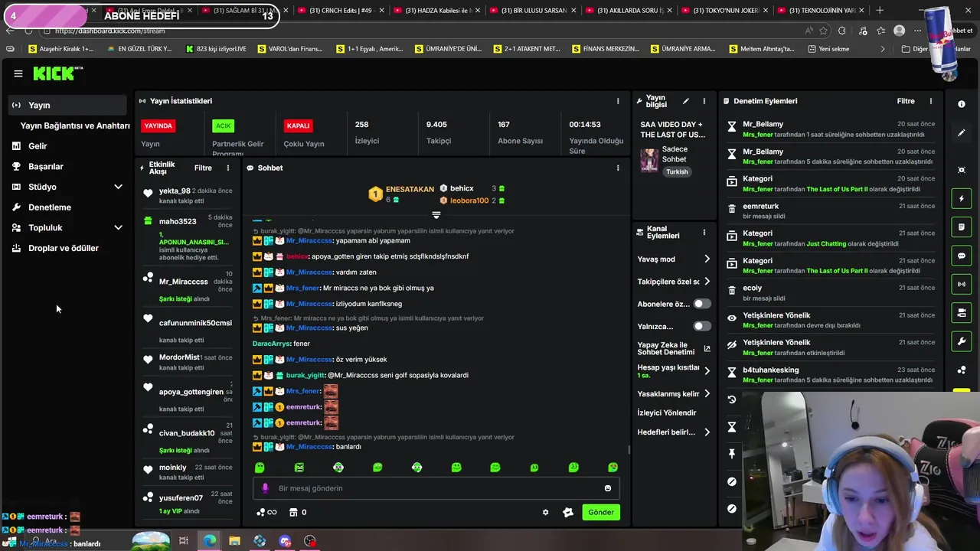Click the chat bubble icon in the right sidebar
The image size is (980, 551).
point(962,256)
